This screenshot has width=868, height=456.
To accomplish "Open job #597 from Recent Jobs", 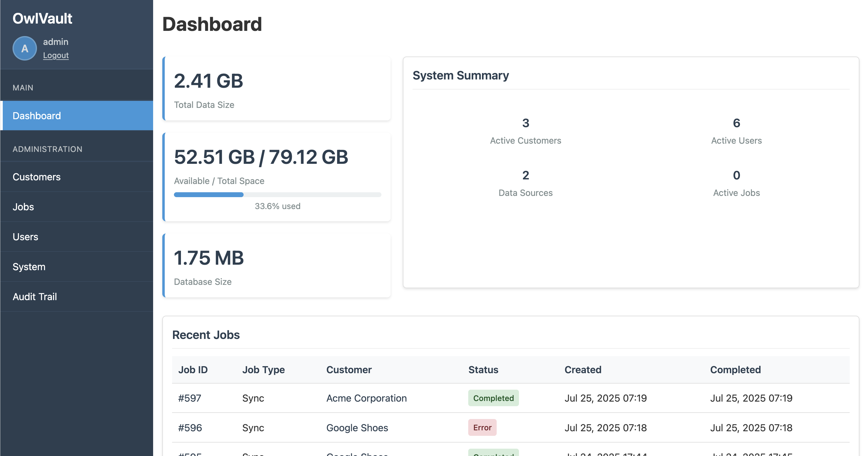I will click(x=190, y=398).
